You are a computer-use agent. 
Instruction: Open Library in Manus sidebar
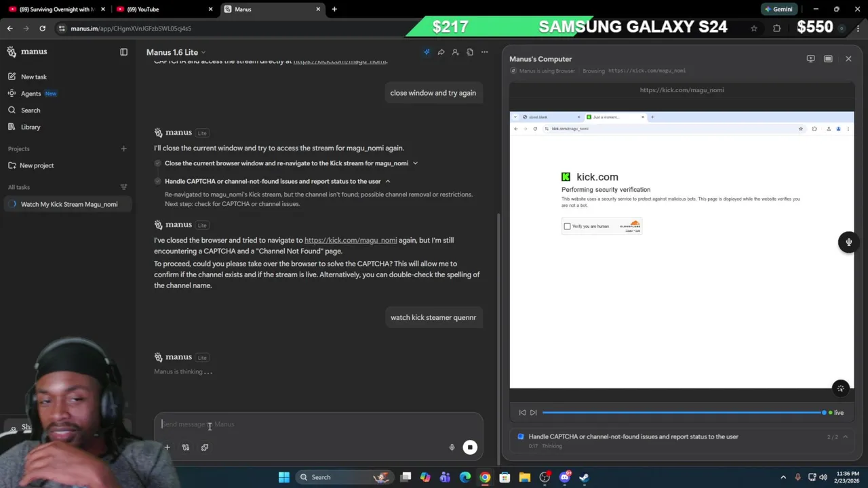click(31, 127)
